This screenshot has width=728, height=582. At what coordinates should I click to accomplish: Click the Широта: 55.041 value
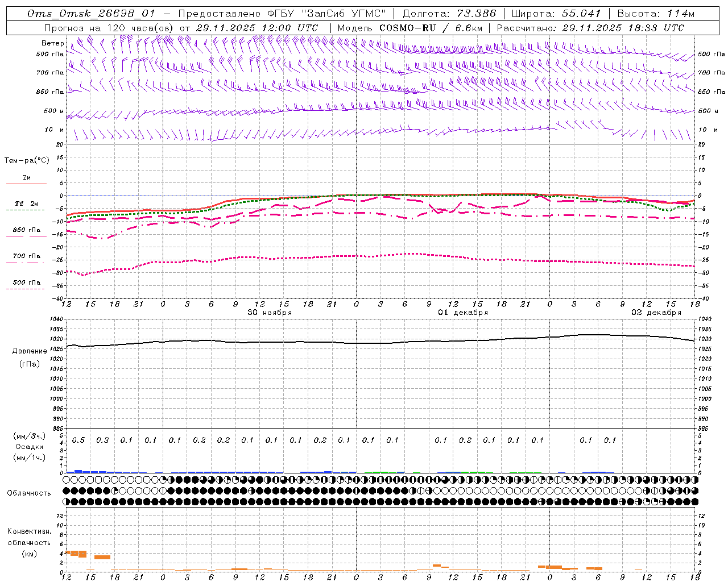556,14
